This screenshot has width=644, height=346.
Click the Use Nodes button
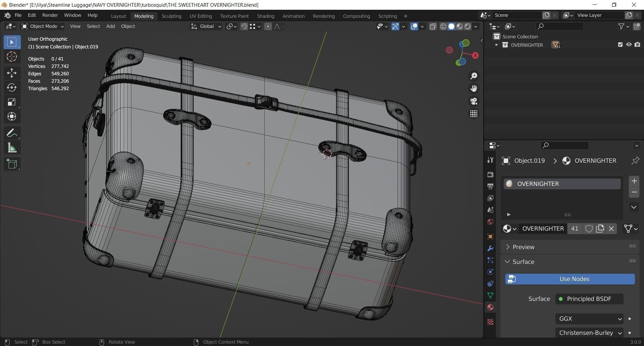point(570,279)
